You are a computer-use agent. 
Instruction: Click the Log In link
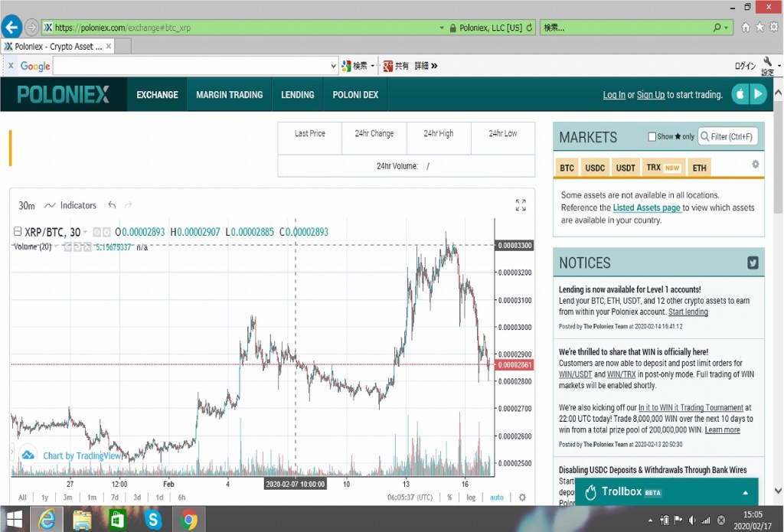point(614,95)
